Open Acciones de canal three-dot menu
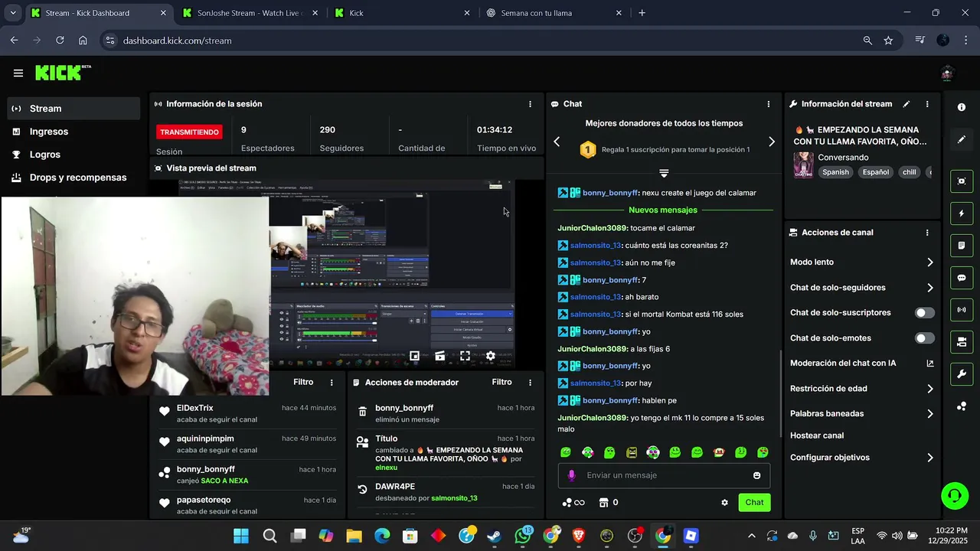This screenshot has height=551, width=980. [927, 233]
